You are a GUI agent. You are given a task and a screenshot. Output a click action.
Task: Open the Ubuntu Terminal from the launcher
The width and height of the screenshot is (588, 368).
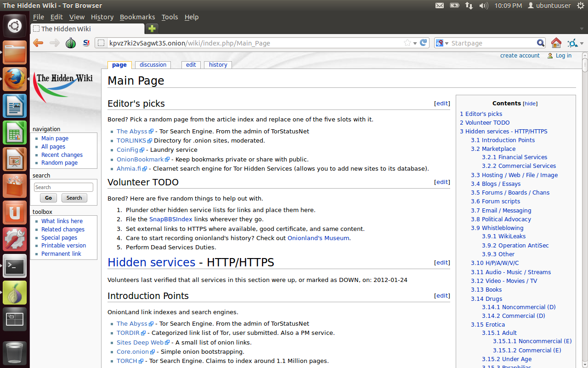click(15, 266)
